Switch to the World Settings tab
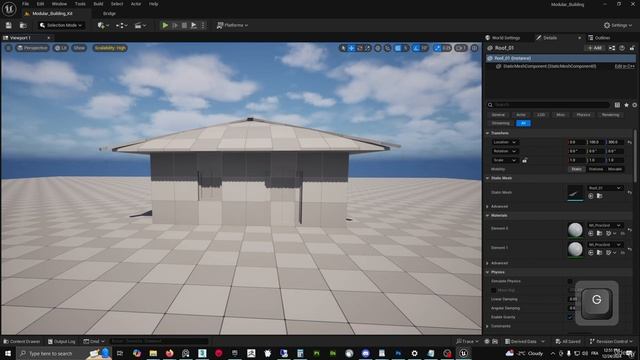The image size is (640, 360). pos(502,38)
